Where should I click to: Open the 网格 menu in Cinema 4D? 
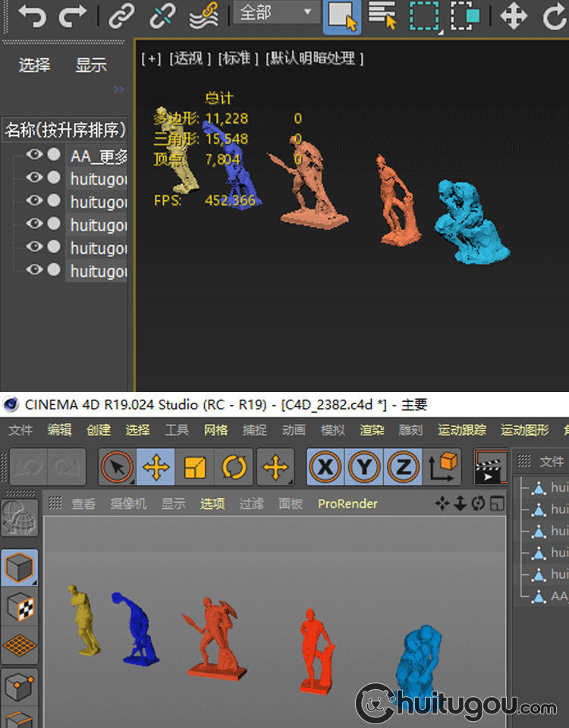(215, 430)
